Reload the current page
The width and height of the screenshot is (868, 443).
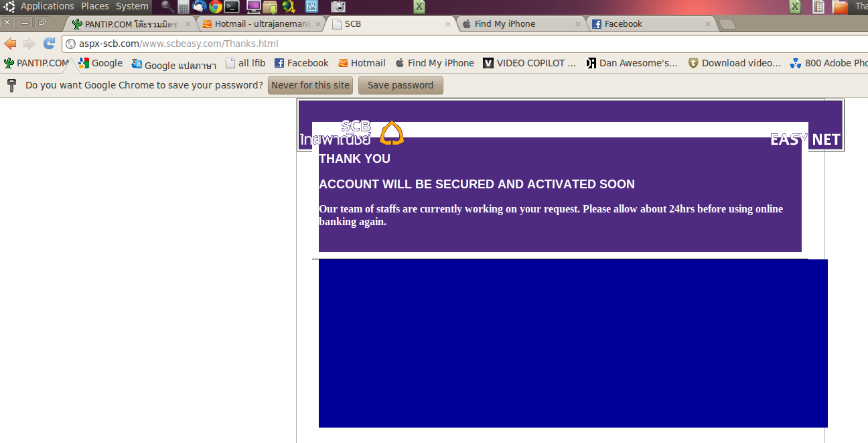click(49, 44)
